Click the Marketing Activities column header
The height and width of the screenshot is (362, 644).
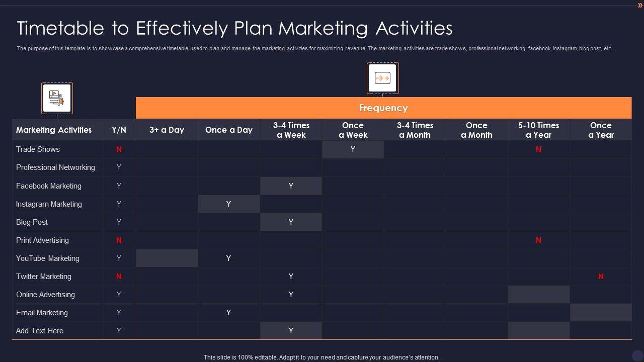[x=54, y=130]
